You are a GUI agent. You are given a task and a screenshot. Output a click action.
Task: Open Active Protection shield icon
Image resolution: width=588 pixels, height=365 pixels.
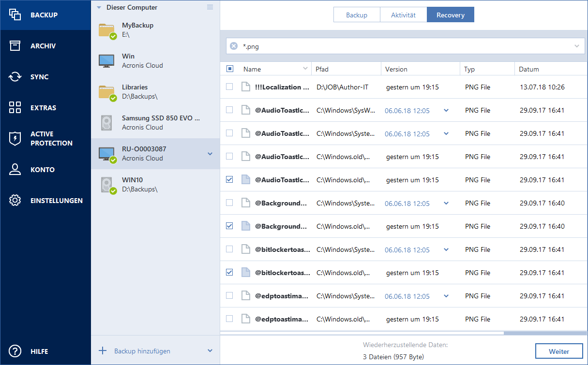pos(15,139)
